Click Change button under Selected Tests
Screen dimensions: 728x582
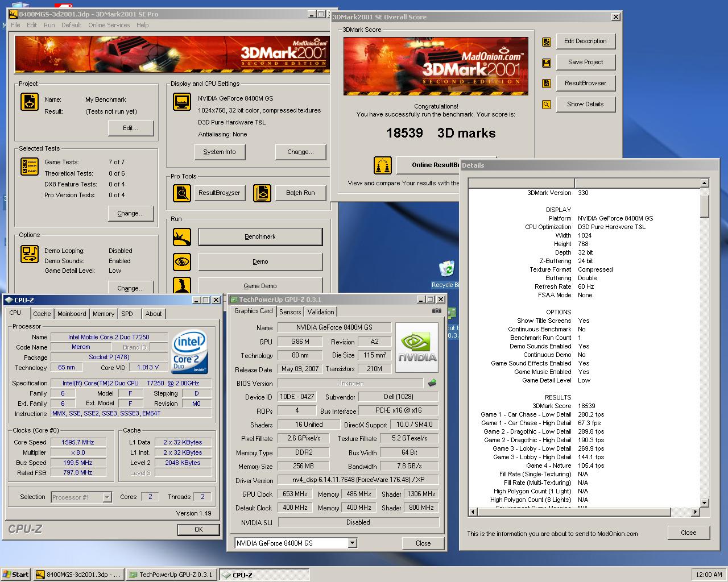click(131, 214)
